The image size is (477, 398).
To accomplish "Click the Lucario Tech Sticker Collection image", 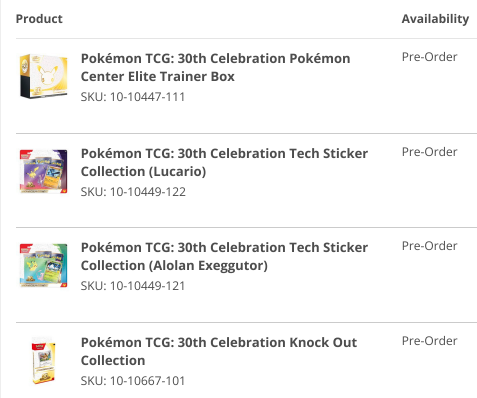I will pos(44,171).
